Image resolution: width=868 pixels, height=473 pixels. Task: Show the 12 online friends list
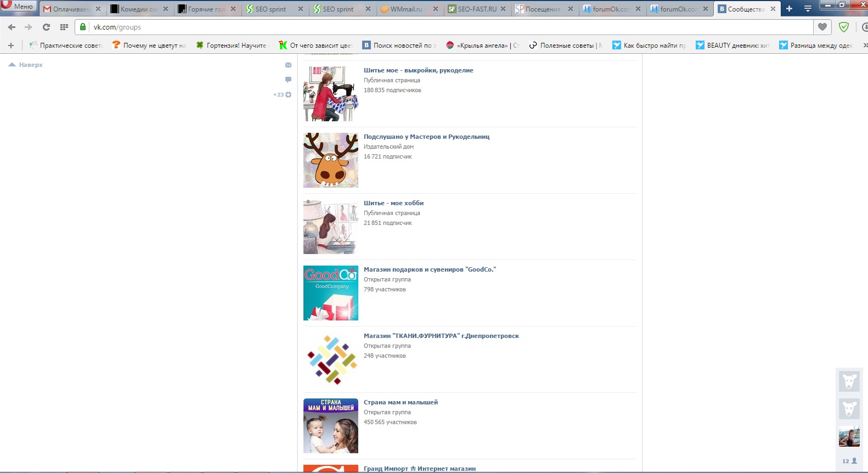click(849, 461)
